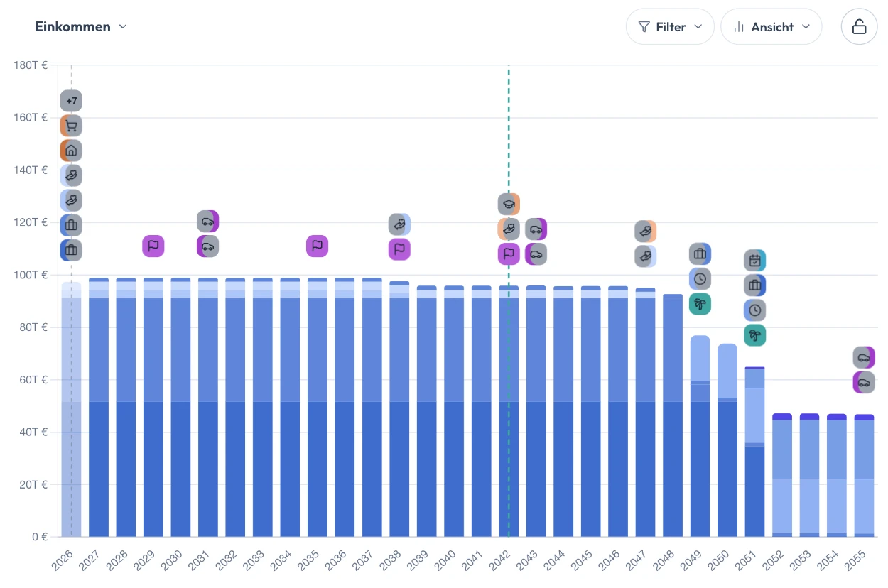Click the 2030 income bar
Screen dimensions: 888x588
coord(180,407)
